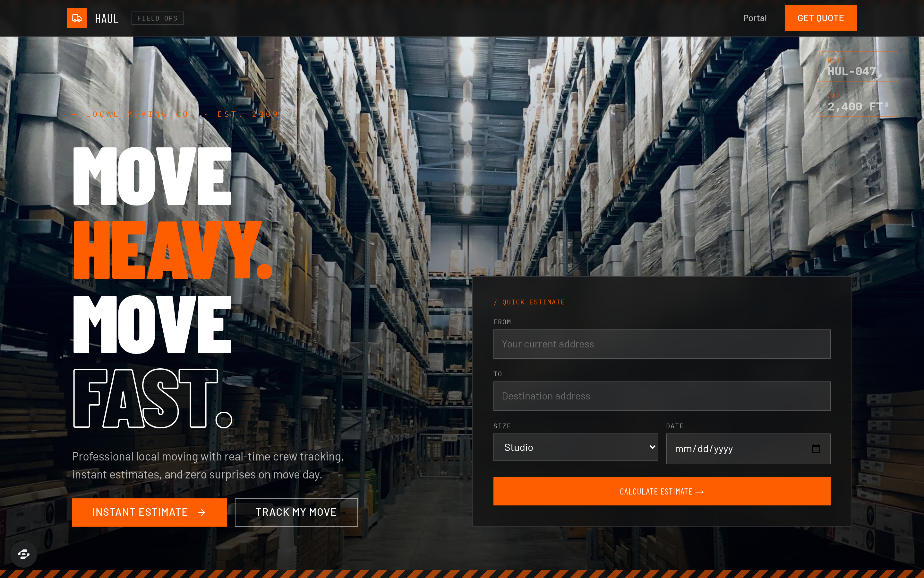This screenshot has height=578, width=924.
Task: Click the HAUL brand name
Action: point(107,18)
